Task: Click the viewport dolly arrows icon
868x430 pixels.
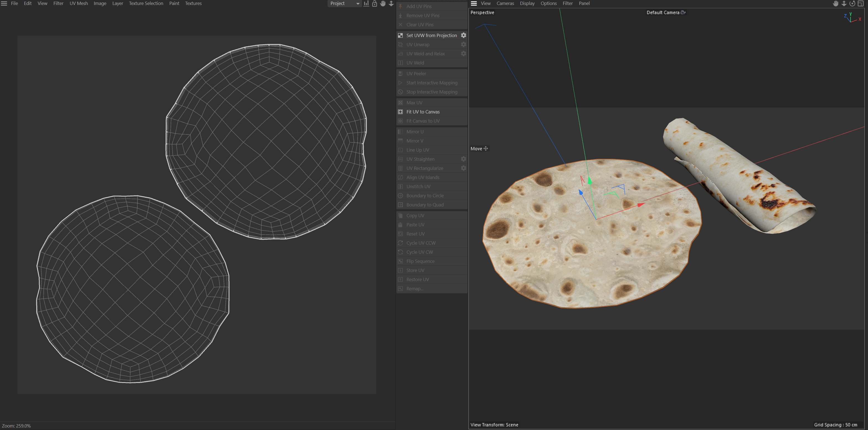Action: 844,3
